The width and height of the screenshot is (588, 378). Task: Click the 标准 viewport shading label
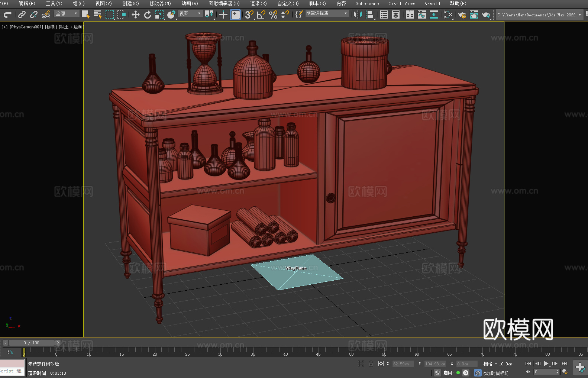pyautogui.click(x=51, y=27)
